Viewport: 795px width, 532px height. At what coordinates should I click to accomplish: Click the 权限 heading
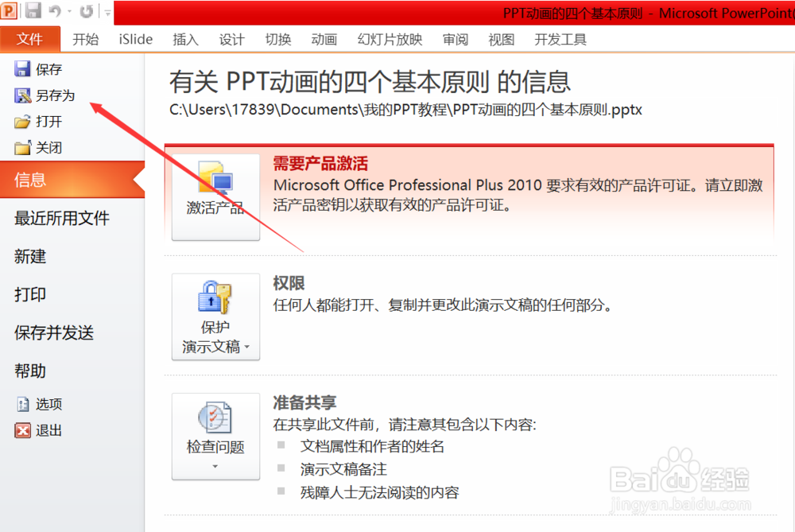pyautogui.click(x=289, y=283)
